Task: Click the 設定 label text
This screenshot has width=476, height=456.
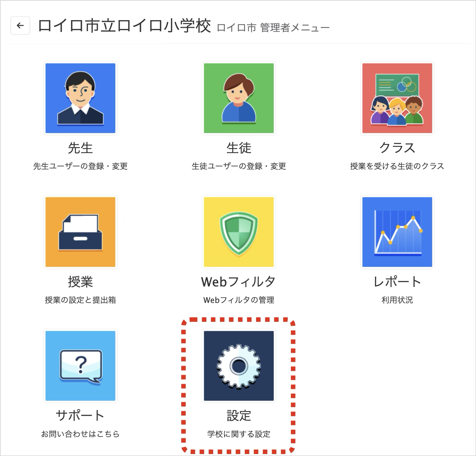Action: tap(239, 416)
